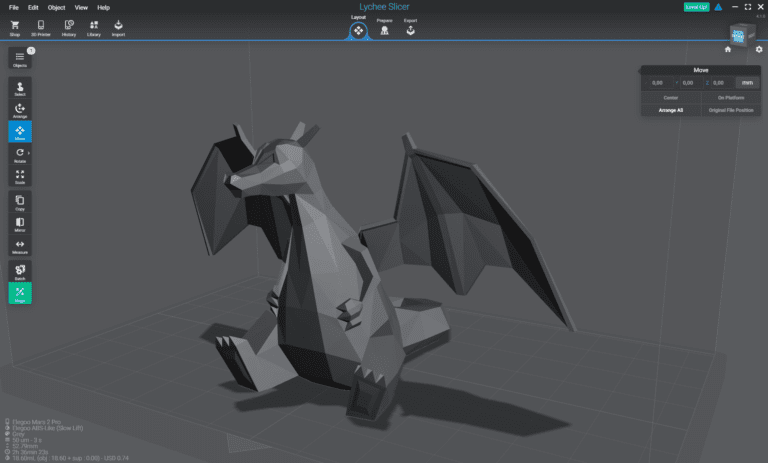Click the Center button in Move panel
Image resolution: width=768 pixels, height=463 pixels.
(671, 97)
